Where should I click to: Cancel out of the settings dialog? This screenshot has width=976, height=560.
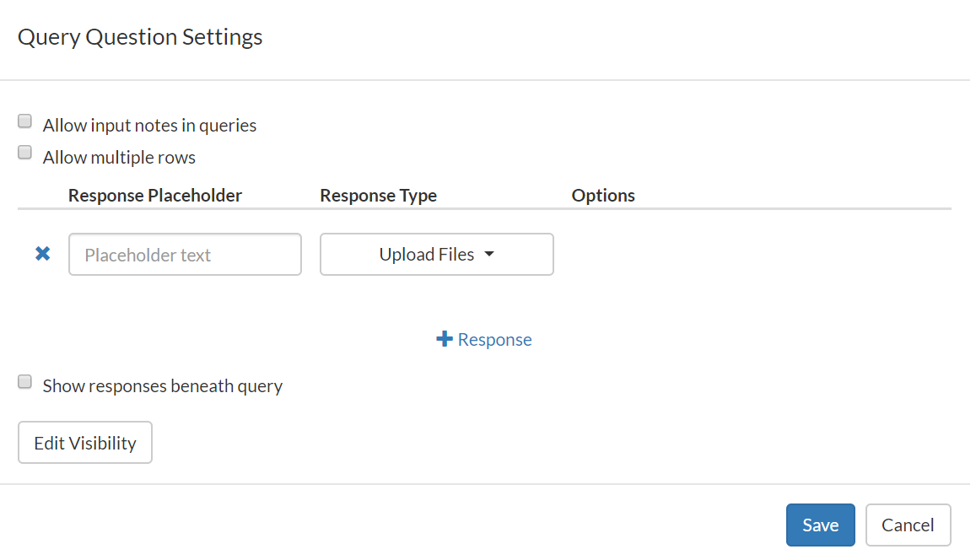tap(908, 525)
